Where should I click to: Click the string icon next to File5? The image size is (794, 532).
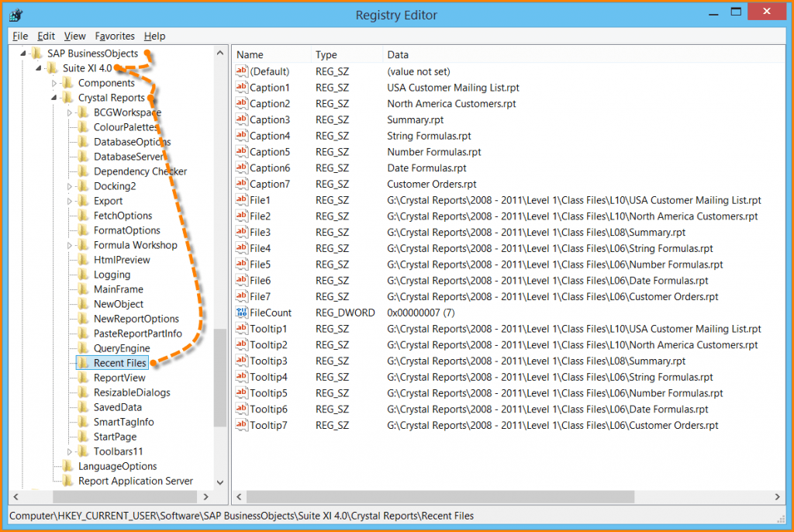(242, 264)
